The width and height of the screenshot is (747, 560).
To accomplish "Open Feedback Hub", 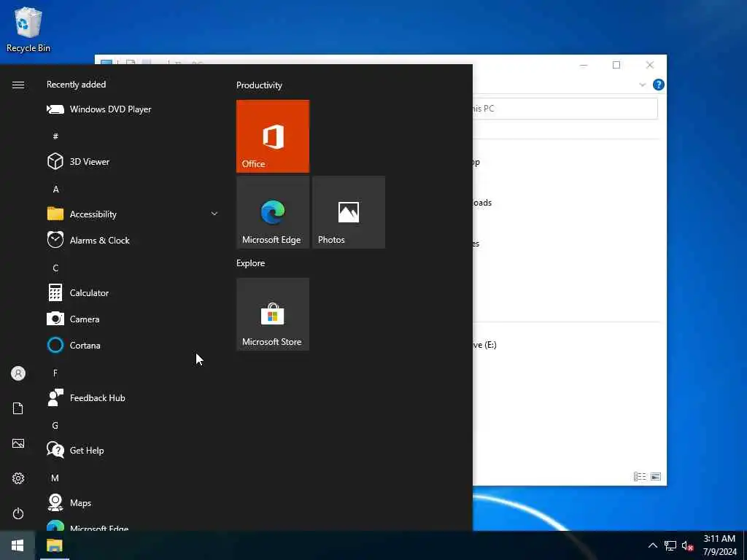I will (133, 398).
